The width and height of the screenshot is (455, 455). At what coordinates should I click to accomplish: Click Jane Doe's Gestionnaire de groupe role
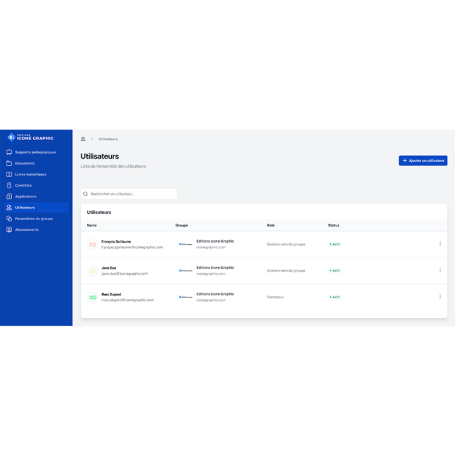click(x=286, y=271)
